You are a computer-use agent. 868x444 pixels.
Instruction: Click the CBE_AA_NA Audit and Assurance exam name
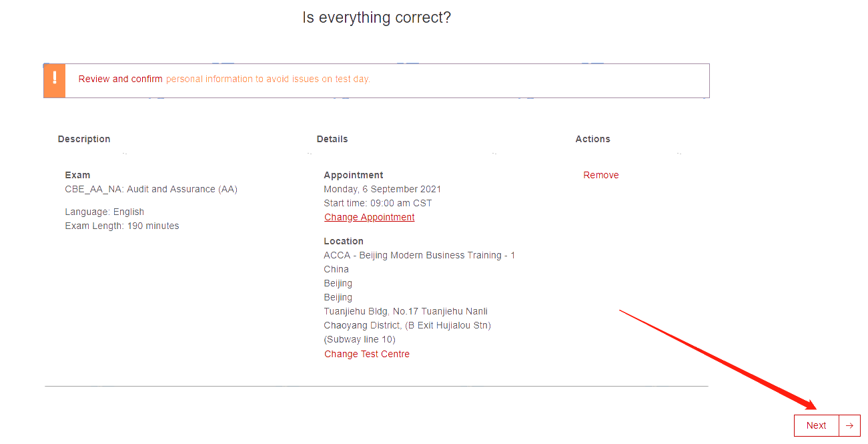click(151, 189)
